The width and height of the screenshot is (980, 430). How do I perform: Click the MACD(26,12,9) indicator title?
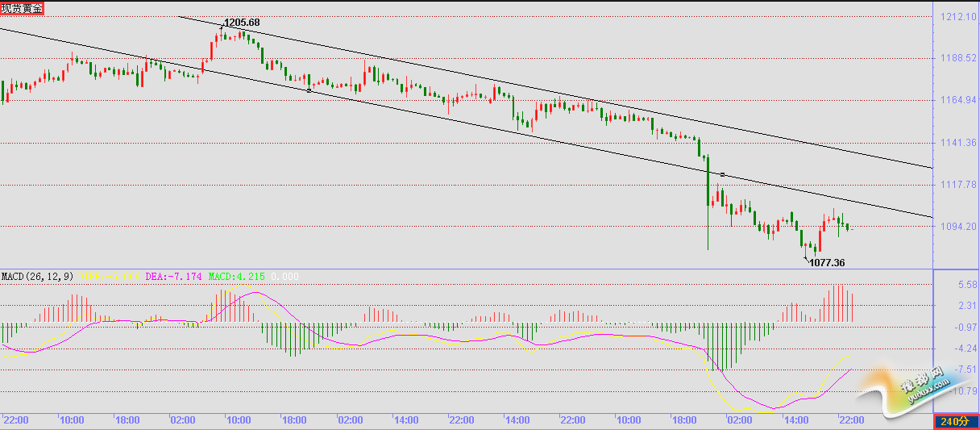click(x=37, y=277)
